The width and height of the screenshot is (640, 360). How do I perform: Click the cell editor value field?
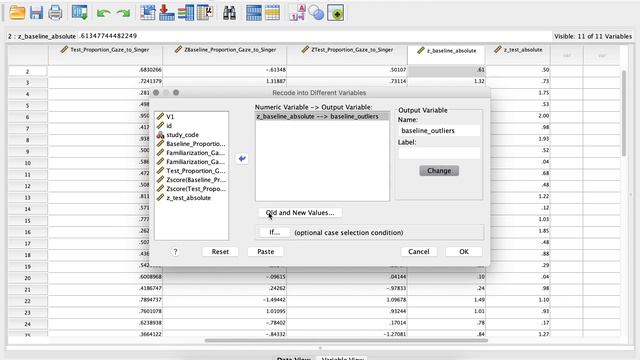point(314,36)
